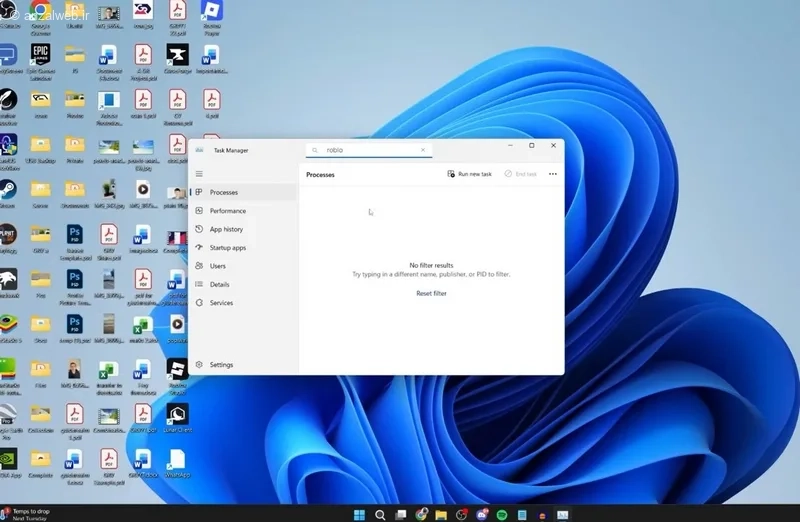This screenshot has height=522, width=800.
Task: Open File Explorer from the taskbar
Action: [441, 515]
